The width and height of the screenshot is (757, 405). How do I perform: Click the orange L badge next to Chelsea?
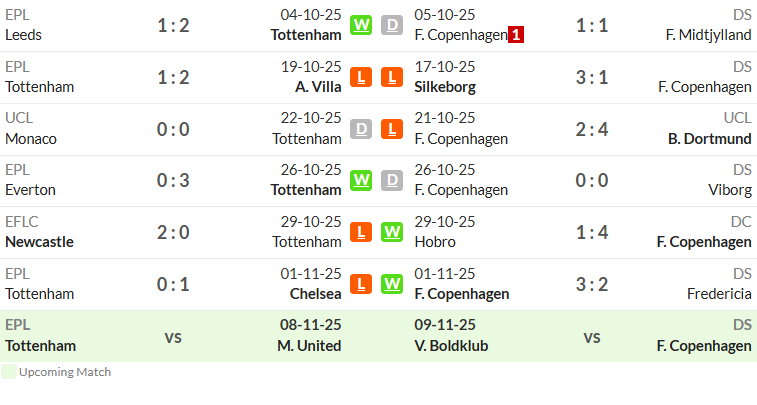361,284
